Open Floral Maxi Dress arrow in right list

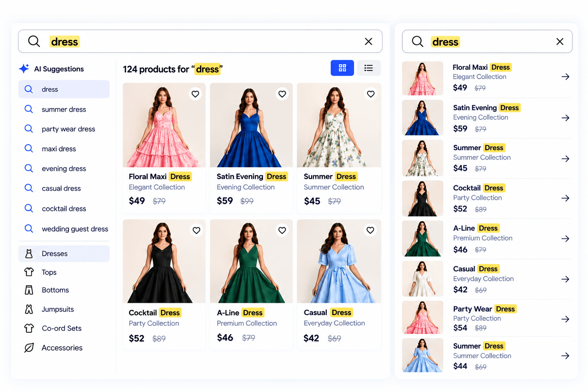(x=565, y=77)
